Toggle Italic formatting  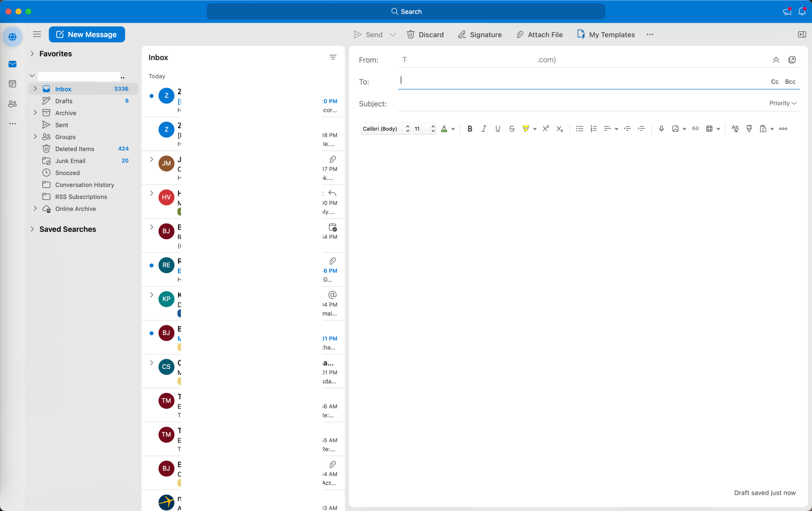[x=484, y=129]
